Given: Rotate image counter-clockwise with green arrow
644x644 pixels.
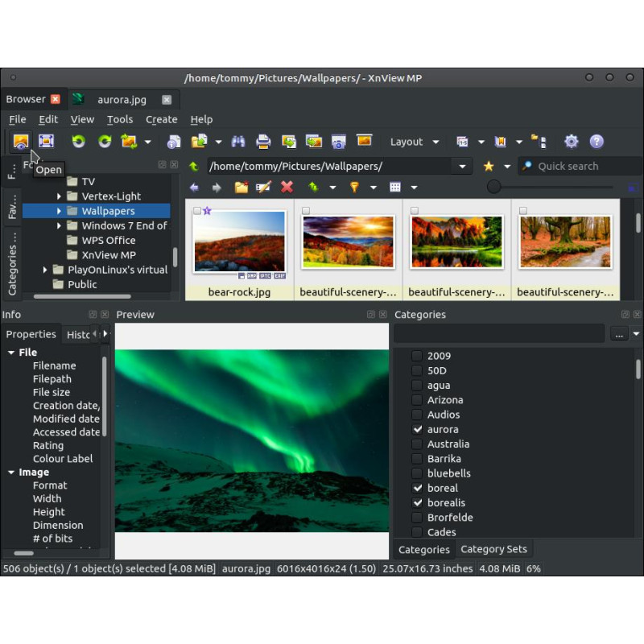Looking at the screenshot, I should click(78, 142).
